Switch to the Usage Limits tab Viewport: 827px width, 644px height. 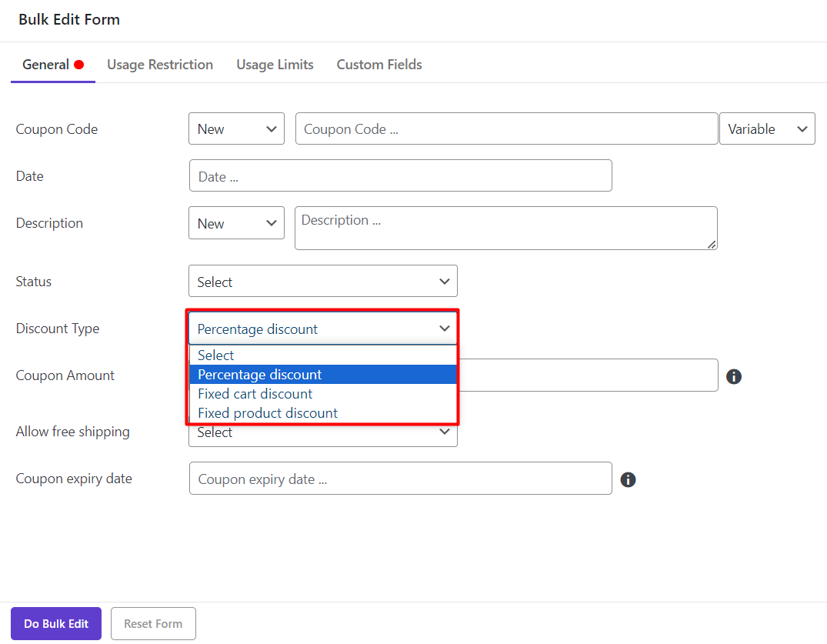[x=275, y=65]
